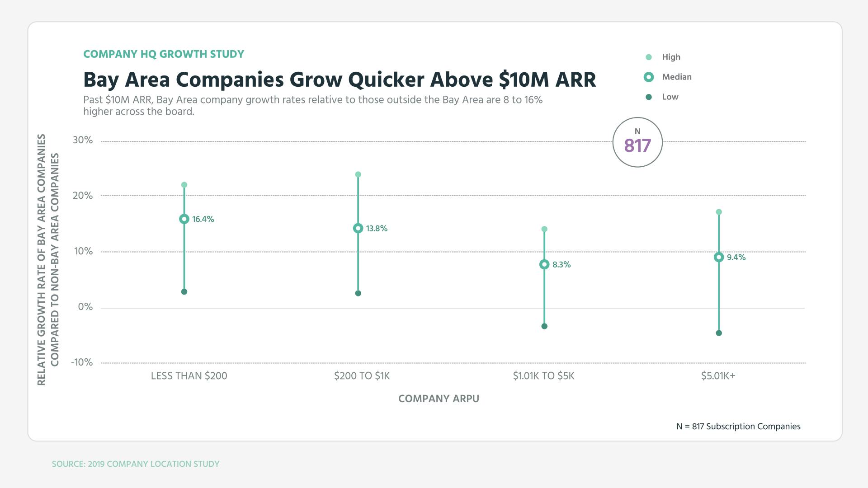Click the N 817 sample size circle
The width and height of the screenshot is (868, 488).
click(x=637, y=141)
